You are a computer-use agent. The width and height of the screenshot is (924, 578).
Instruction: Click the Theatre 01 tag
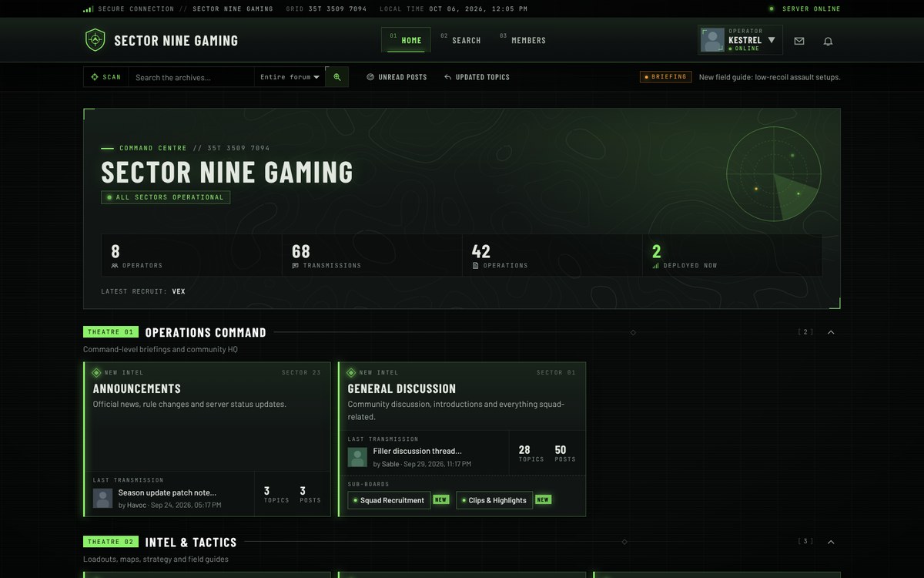pos(111,332)
